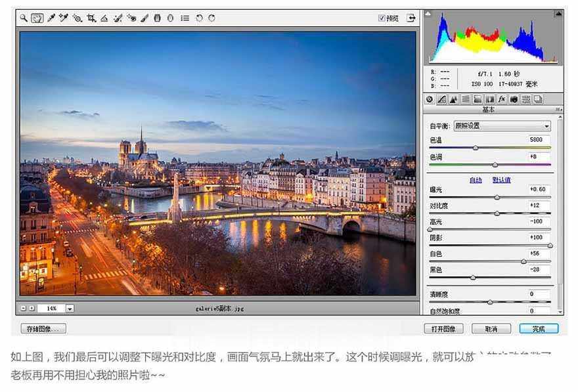Click the 阴影 value field +100
Image resolution: width=578 pixels, height=392 pixels.
[x=539, y=237]
